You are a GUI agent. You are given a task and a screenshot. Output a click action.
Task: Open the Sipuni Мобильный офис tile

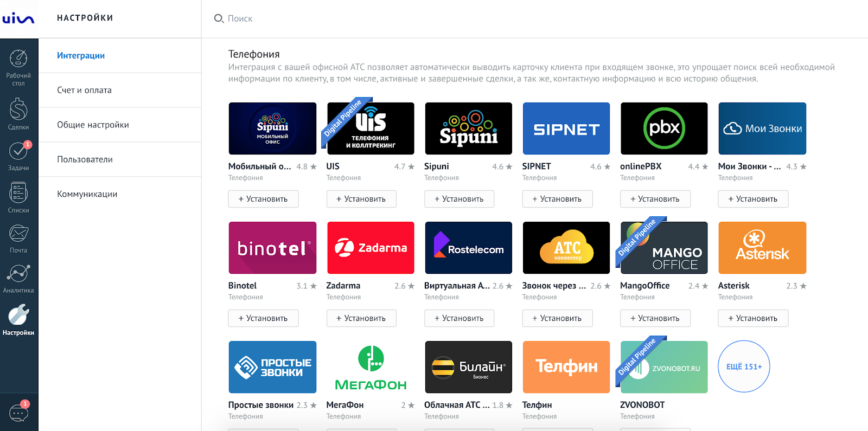point(272,128)
